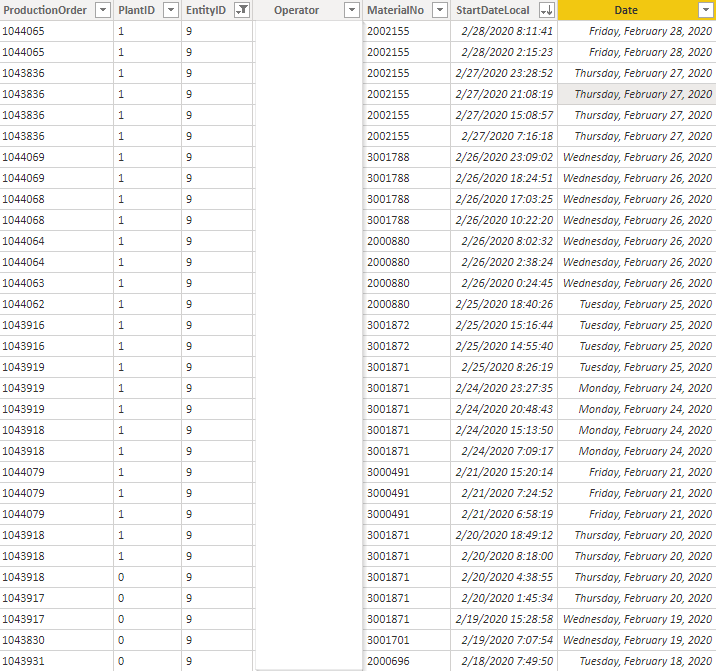716x671 pixels.
Task: Click ProductionOrder 1043931 cell
Action: [57, 661]
